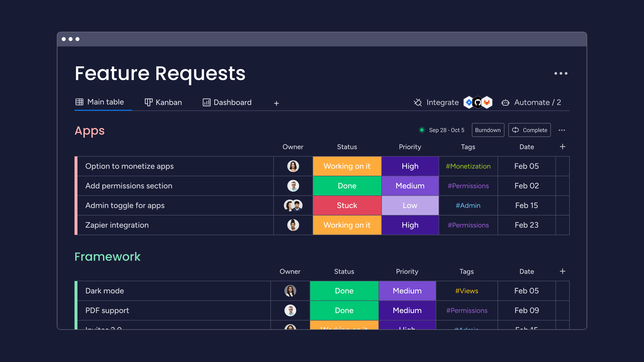Click the Integrate icon
Screen dimensions: 644x362
pos(418,102)
